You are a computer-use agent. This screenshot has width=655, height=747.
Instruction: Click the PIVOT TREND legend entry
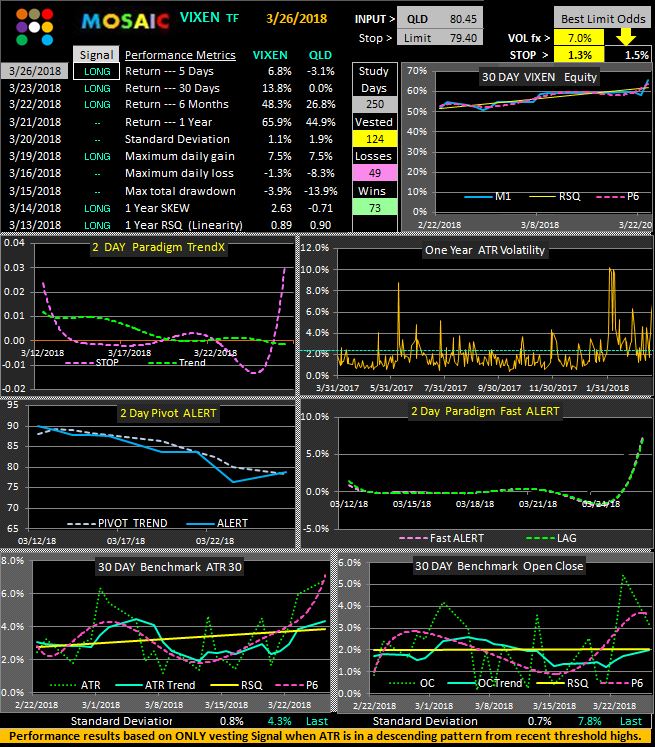pos(118,523)
